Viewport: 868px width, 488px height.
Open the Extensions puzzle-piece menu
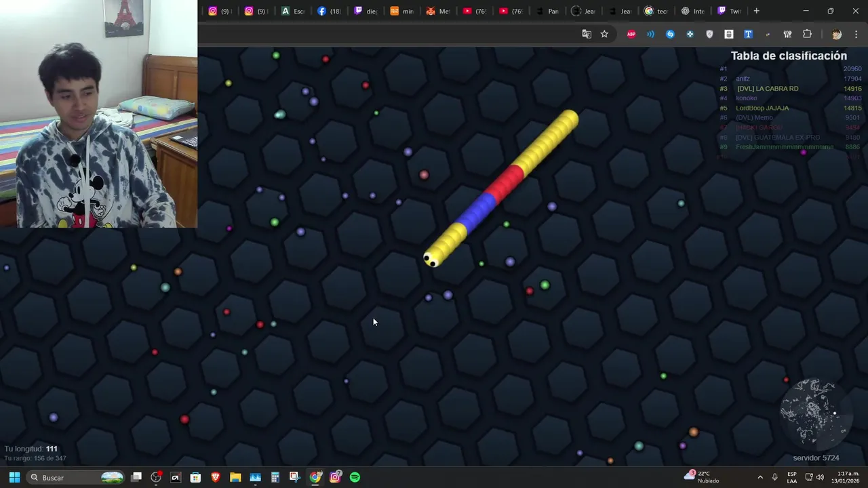pyautogui.click(x=807, y=34)
